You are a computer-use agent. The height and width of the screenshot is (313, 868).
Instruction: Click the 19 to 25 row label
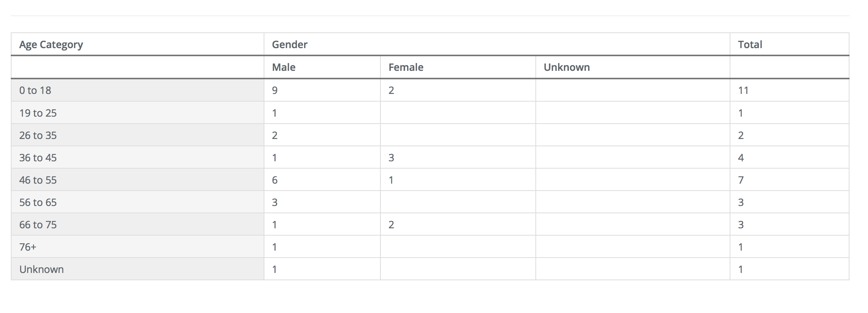pyautogui.click(x=38, y=113)
